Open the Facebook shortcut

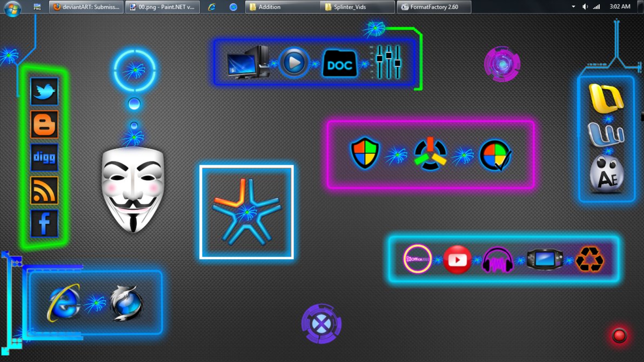(x=44, y=224)
